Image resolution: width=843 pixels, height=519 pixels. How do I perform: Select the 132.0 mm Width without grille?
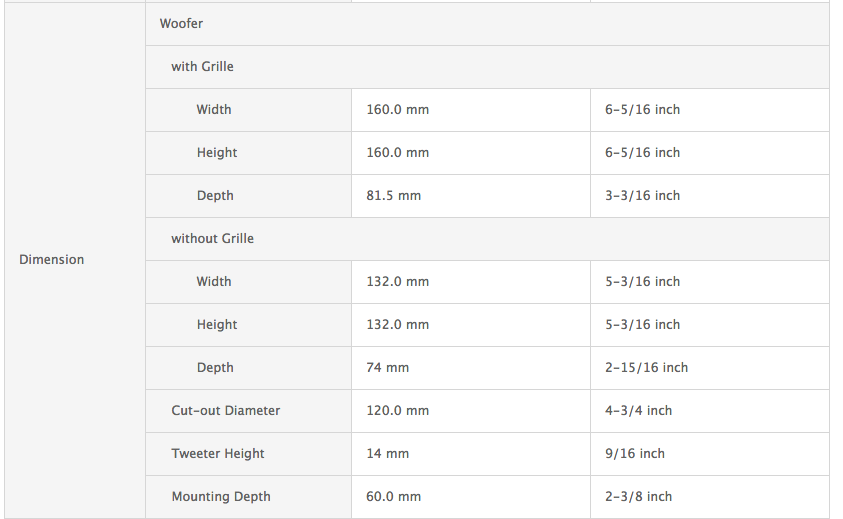tap(397, 282)
